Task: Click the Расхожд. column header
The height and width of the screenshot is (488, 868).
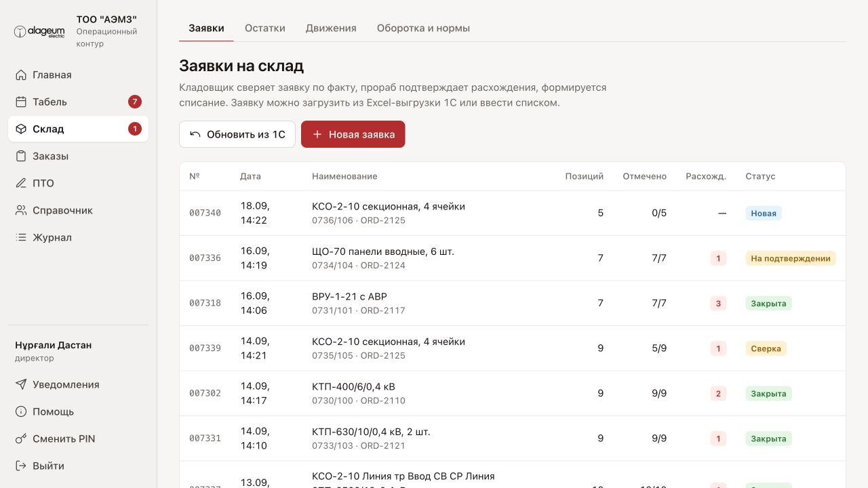Action: [x=706, y=176]
